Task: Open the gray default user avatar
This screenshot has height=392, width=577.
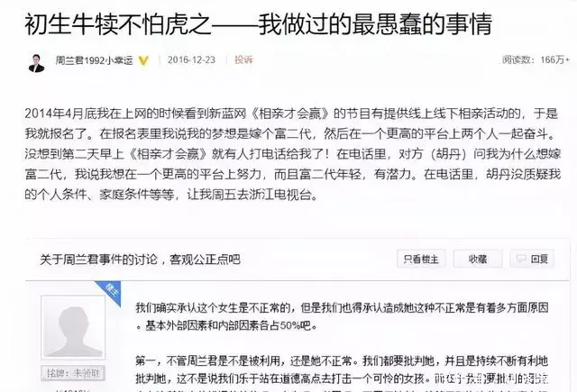Action: click(x=73, y=327)
